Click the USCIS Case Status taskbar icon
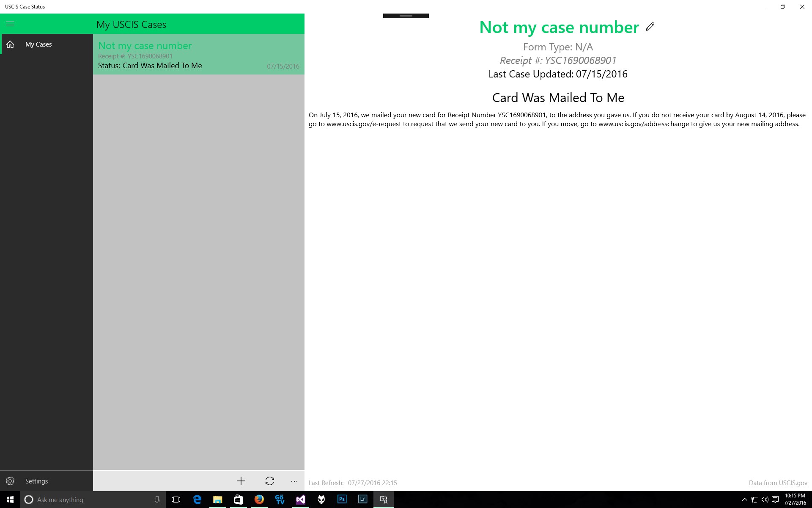 (384, 500)
